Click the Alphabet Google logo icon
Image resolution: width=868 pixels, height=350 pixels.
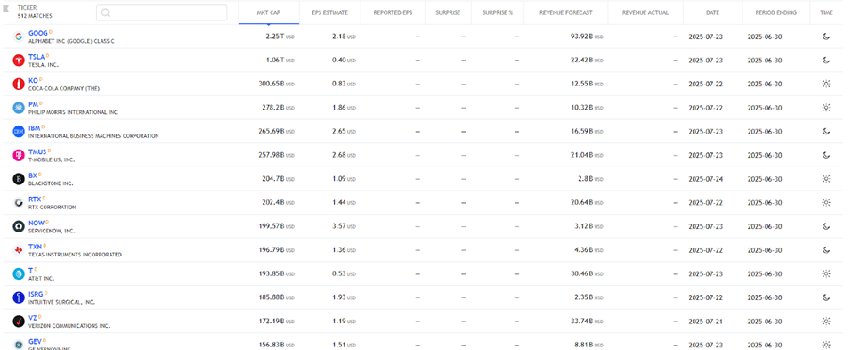point(19,37)
